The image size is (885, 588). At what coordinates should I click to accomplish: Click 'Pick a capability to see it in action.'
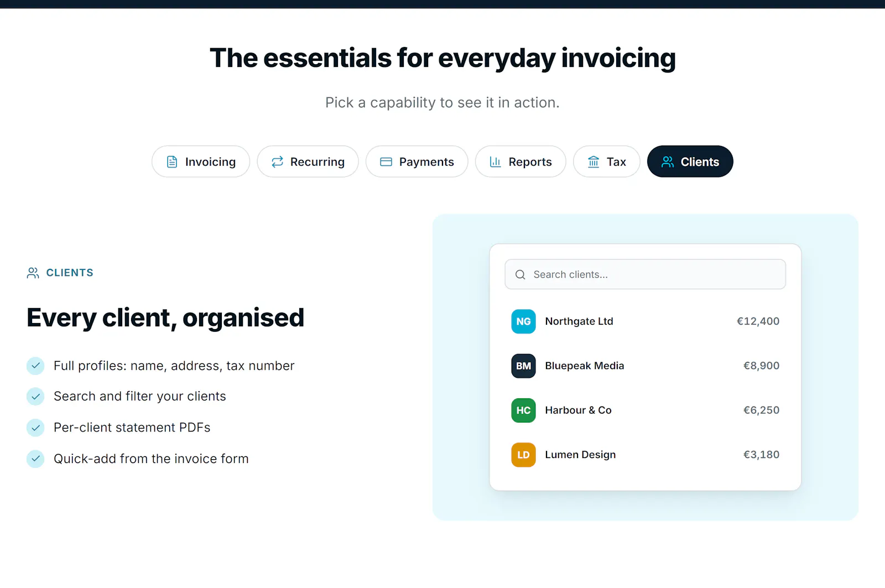point(442,103)
